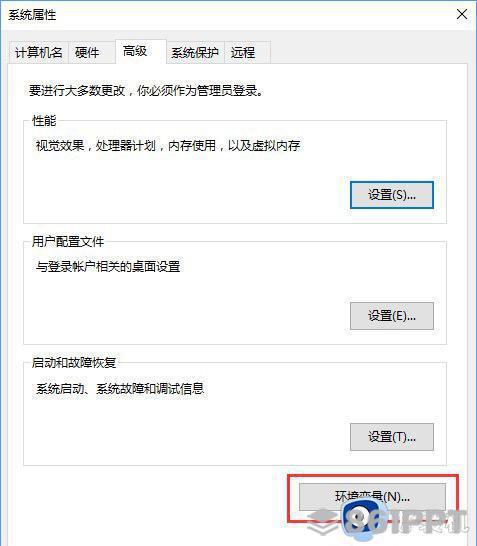Open the 环境变量(N) button

click(372, 497)
